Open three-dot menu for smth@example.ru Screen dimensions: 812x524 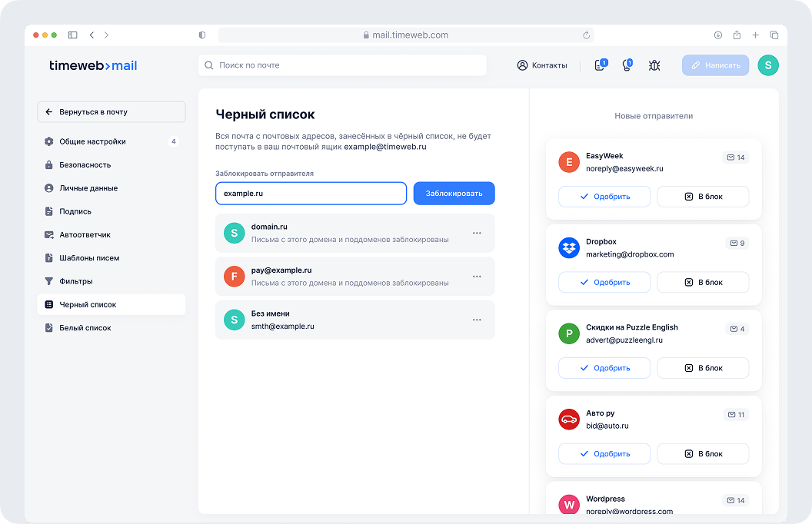477,320
